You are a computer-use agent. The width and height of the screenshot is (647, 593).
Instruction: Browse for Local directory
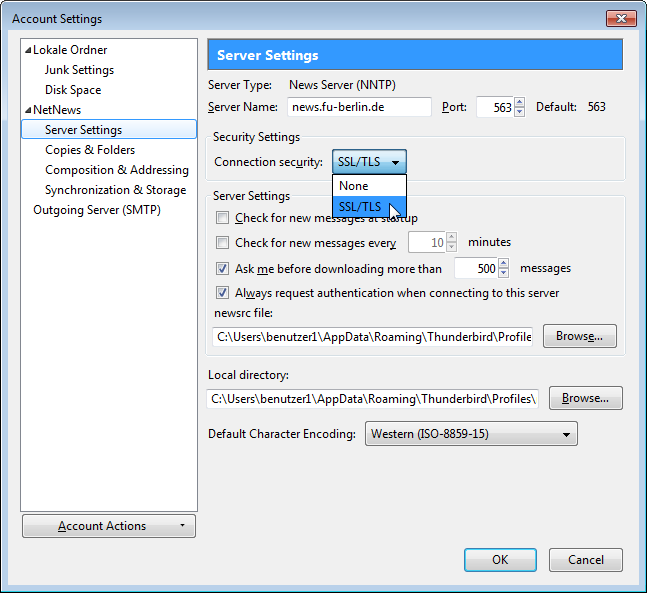pos(586,398)
